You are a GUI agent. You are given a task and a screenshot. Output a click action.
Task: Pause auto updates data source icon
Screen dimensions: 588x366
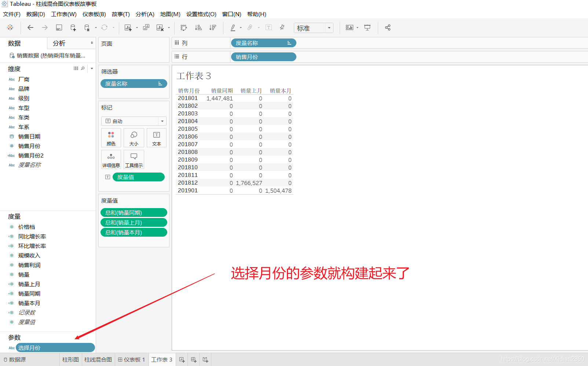[87, 27]
